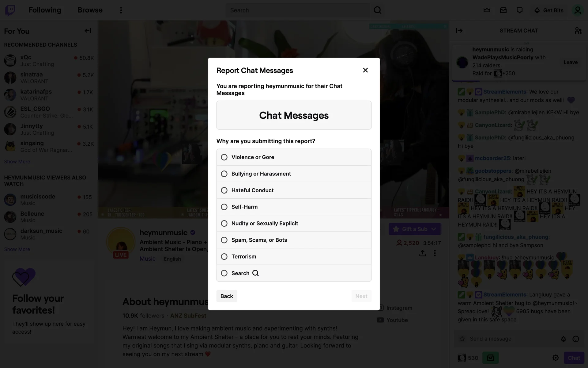Collapse the Stream Chat panel
The width and height of the screenshot is (588, 368).
pyautogui.click(x=459, y=31)
